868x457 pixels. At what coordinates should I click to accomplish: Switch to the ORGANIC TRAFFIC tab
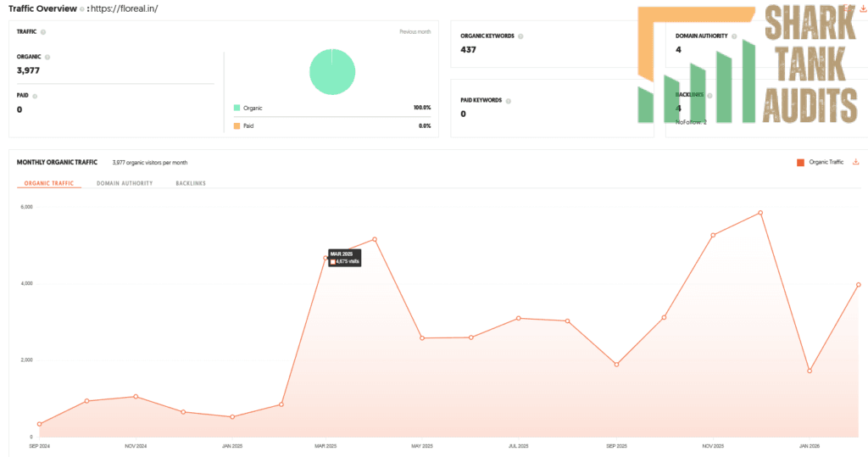pyautogui.click(x=48, y=183)
